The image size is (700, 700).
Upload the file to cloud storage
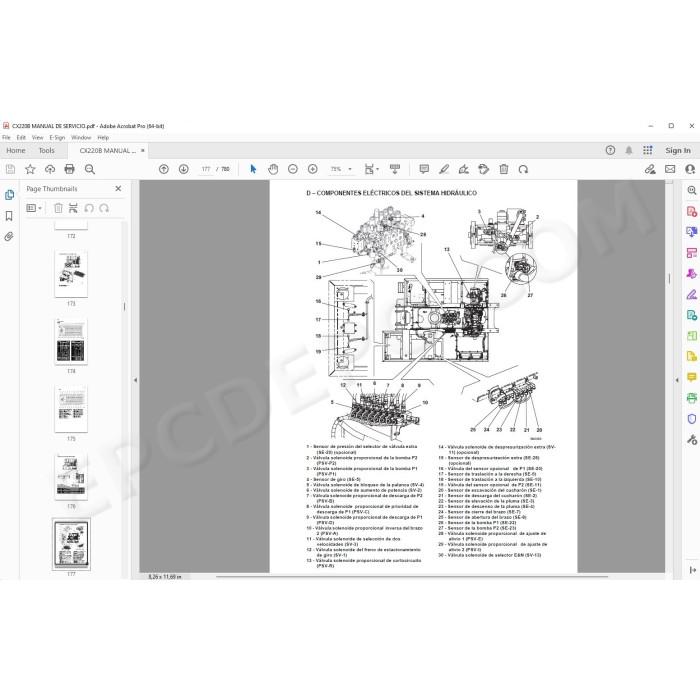point(50,169)
